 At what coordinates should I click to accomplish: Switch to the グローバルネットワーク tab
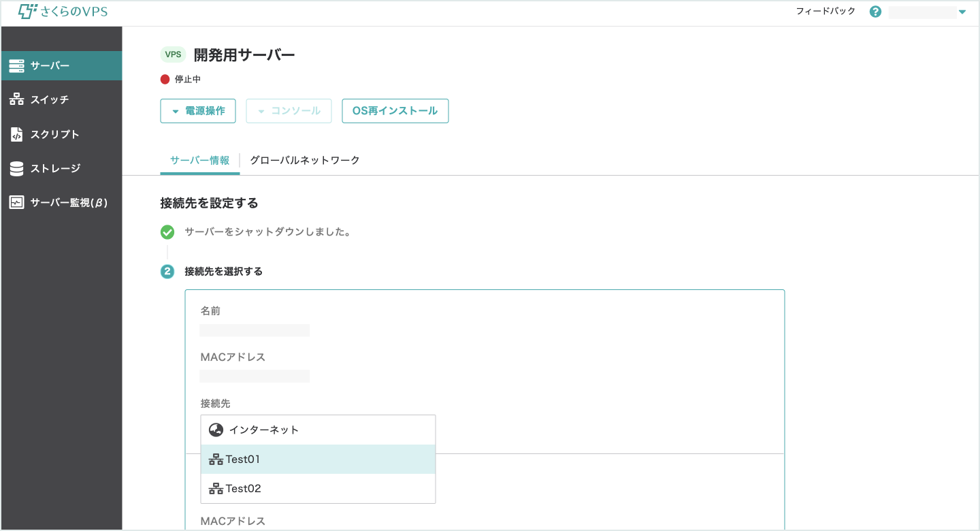point(305,159)
